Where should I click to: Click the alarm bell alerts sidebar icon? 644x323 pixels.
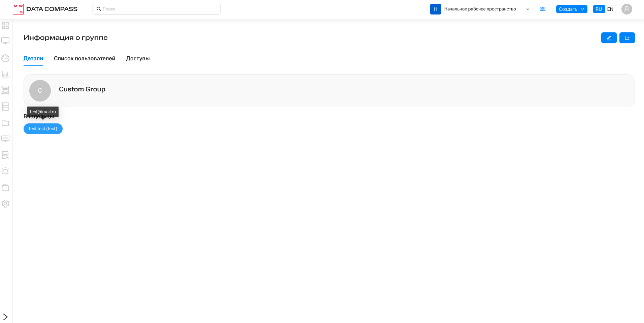point(5,171)
